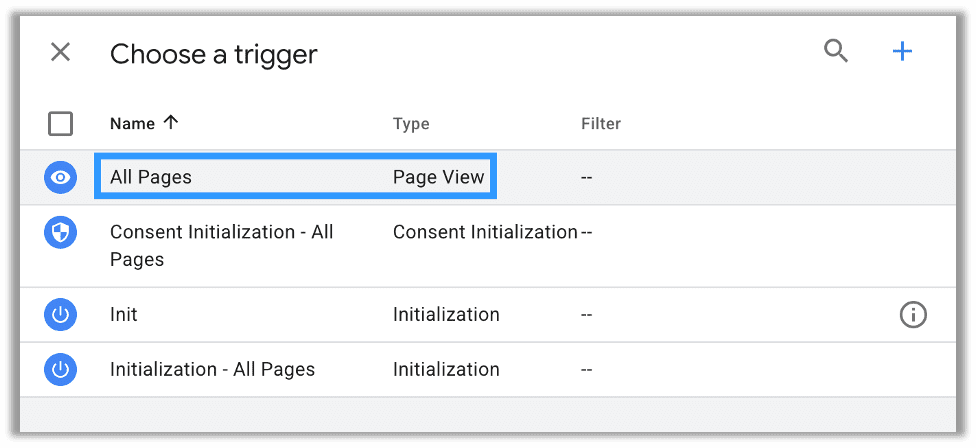Choose the Init trigger
The height and width of the screenshot is (448, 976).
point(124,315)
